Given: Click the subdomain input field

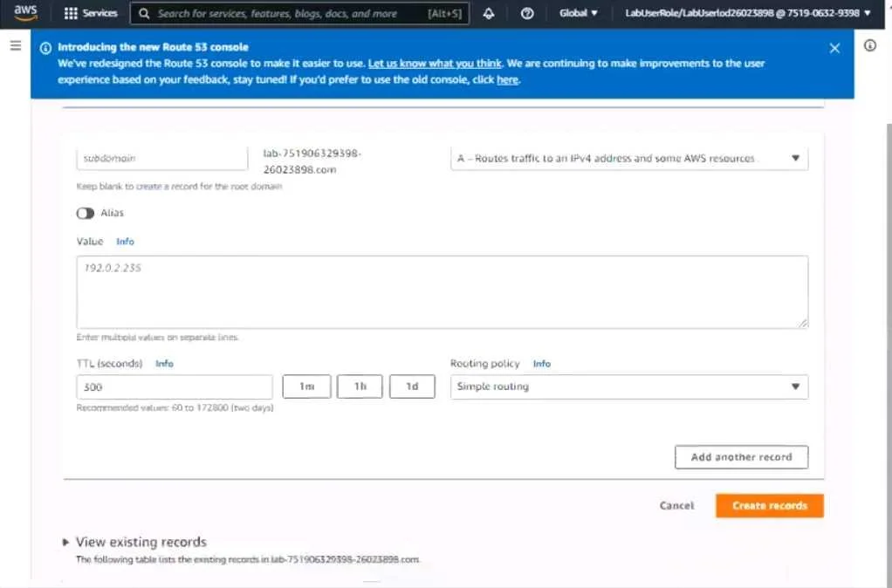Looking at the screenshot, I should coord(162,158).
